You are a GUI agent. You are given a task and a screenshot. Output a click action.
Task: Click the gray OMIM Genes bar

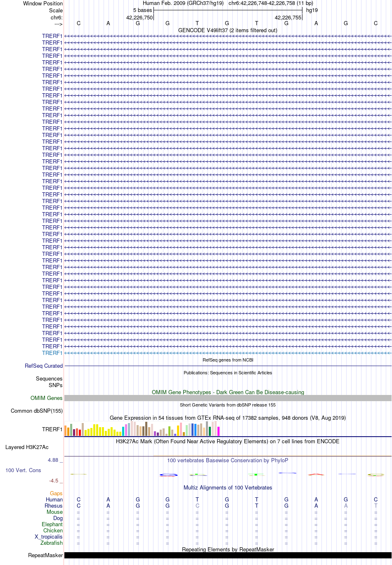pyautogui.click(x=228, y=398)
